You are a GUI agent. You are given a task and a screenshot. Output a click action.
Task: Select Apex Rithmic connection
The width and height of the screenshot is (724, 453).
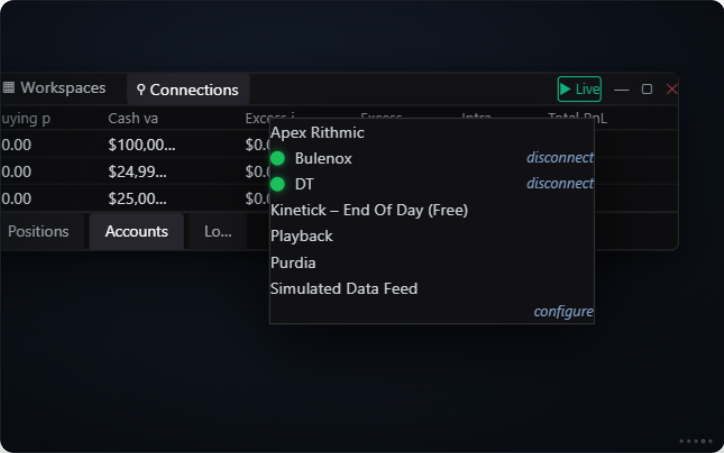click(x=318, y=133)
